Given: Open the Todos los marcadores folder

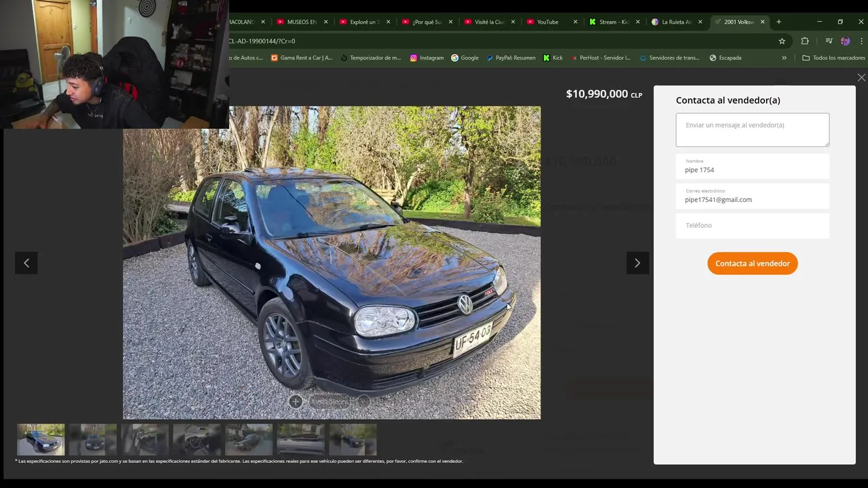Looking at the screenshot, I should click(833, 58).
